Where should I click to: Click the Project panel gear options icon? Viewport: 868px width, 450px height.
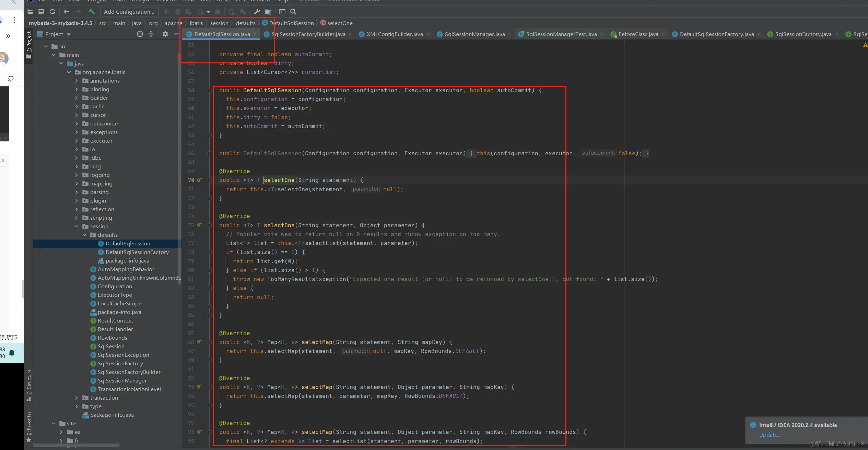point(165,34)
